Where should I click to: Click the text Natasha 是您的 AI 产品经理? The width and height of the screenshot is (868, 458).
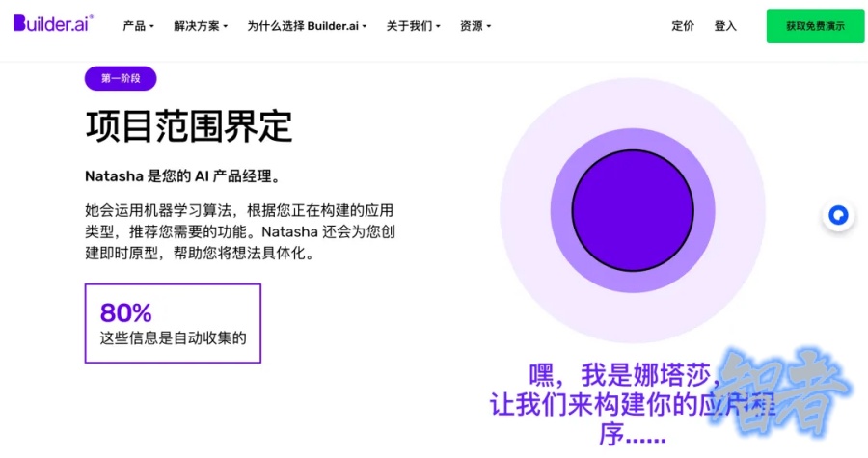pyautogui.click(x=183, y=176)
